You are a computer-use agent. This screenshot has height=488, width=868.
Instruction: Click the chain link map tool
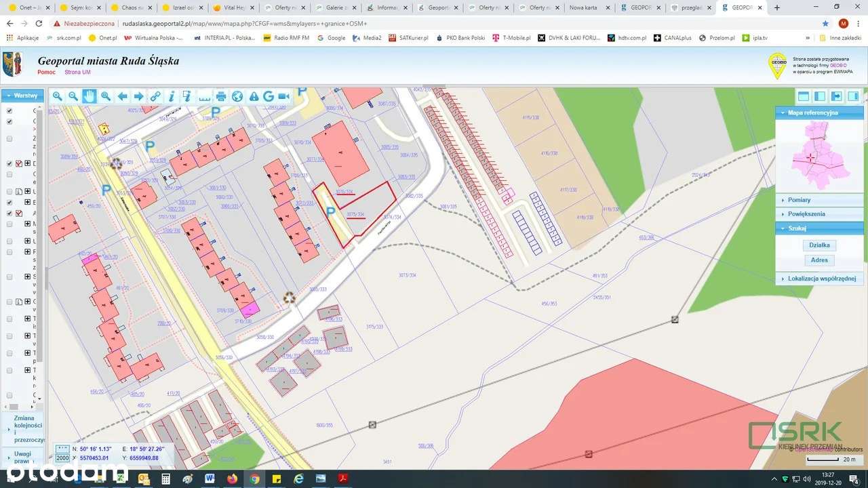coord(155,96)
